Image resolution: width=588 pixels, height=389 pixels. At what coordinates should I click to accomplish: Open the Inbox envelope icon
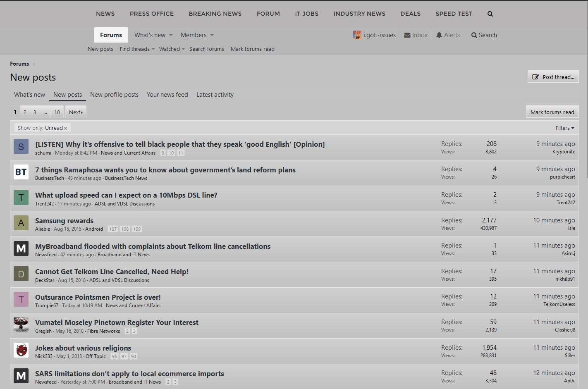[407, 35]
